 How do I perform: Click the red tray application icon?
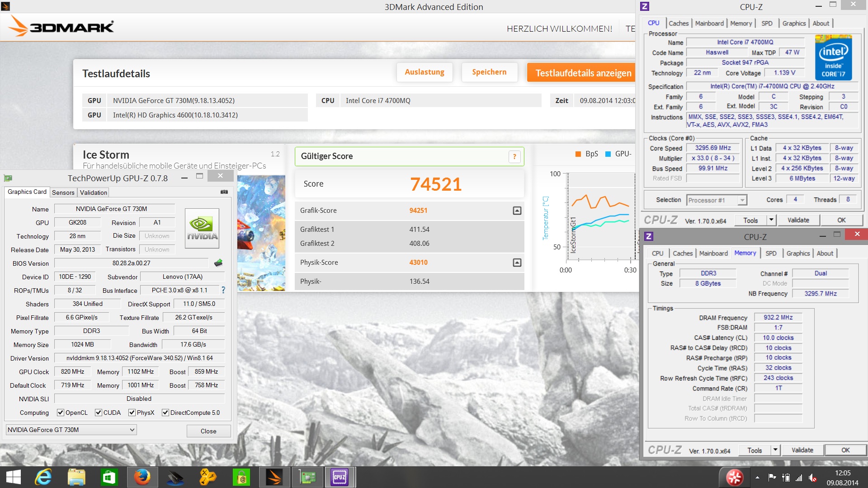click(734, 477)
